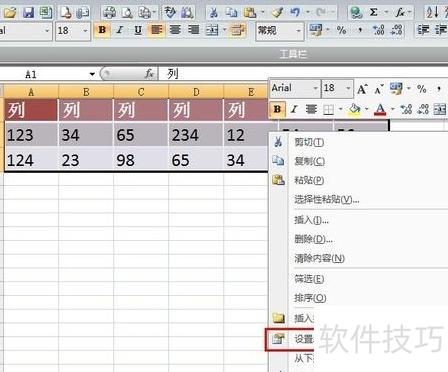Viewport: 448px width, 372px height.
Task: Expand the Name Box dropdown arrow
Action: click(x=92, y=74)
